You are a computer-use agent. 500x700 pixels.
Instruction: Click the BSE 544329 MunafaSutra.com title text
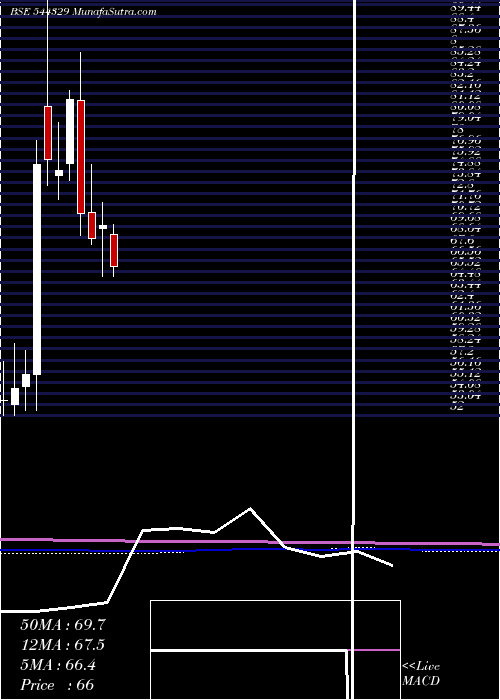pos(83,12)
